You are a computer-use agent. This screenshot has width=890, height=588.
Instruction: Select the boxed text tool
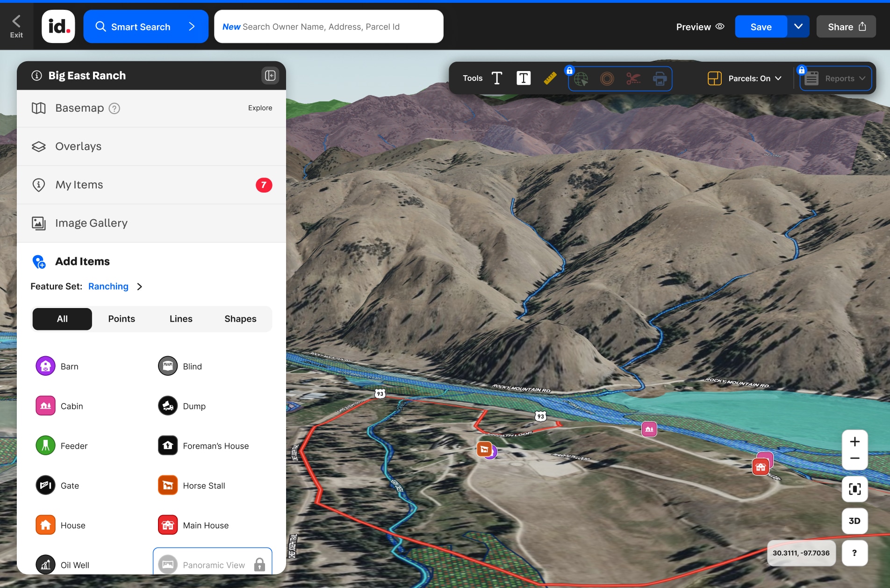click(x=523, y=78)
